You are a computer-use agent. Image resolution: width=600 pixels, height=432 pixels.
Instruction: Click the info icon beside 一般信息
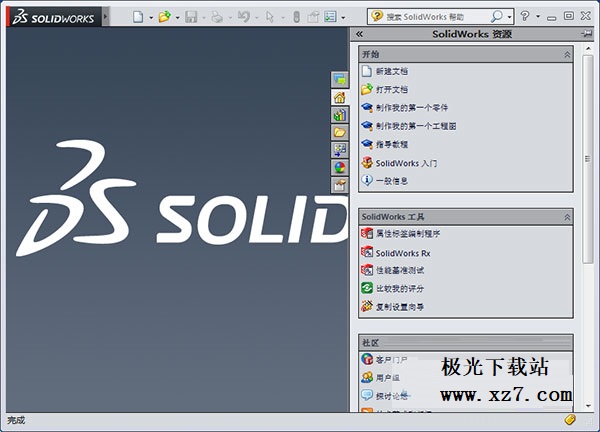click(367, 180)
